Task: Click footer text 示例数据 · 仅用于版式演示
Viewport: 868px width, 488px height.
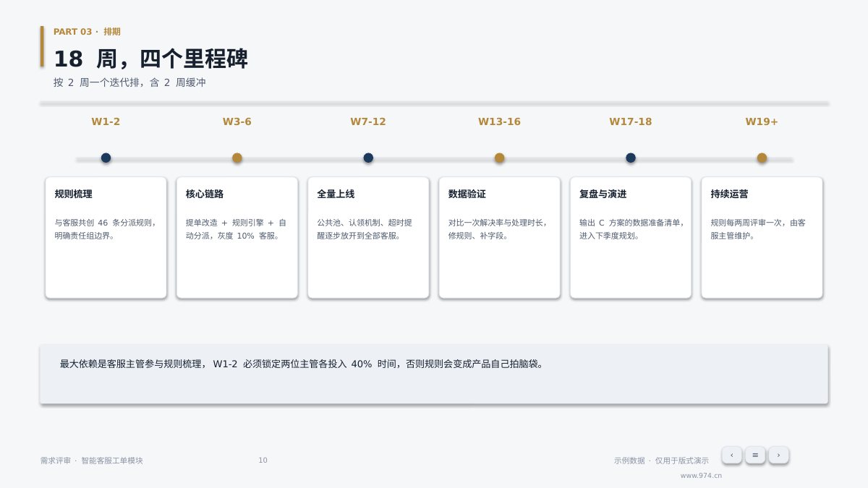Action: tap(661, 461)
